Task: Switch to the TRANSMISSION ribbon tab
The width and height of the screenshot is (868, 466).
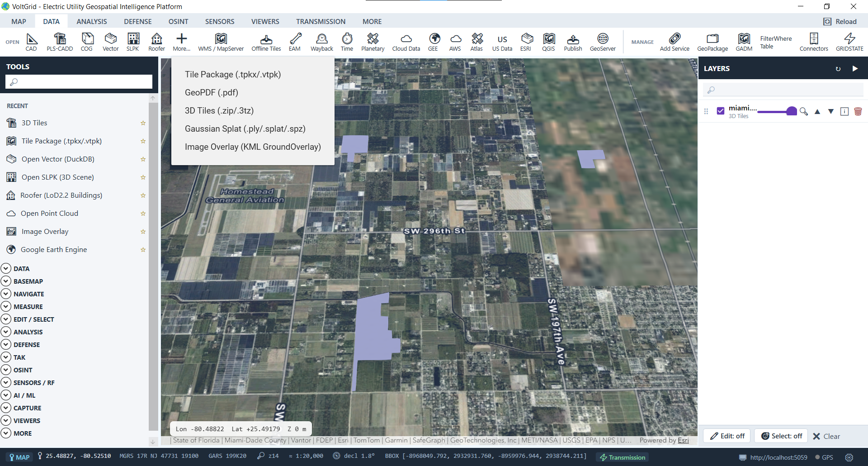Action: (321, 21)
